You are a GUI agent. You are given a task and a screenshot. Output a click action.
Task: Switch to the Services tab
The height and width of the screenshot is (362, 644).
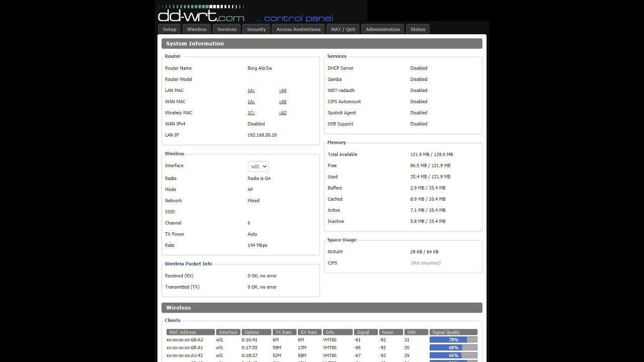(226, 29)
